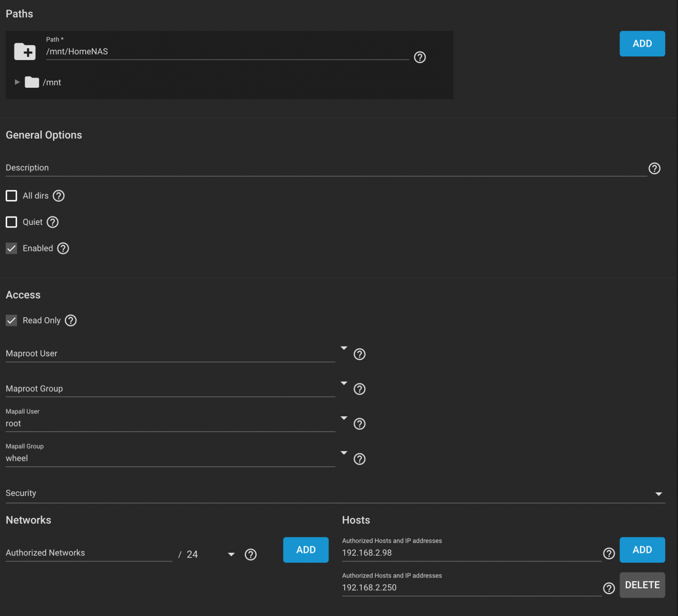
Task: Show help for Description field
Action: (x=654, y=168)
